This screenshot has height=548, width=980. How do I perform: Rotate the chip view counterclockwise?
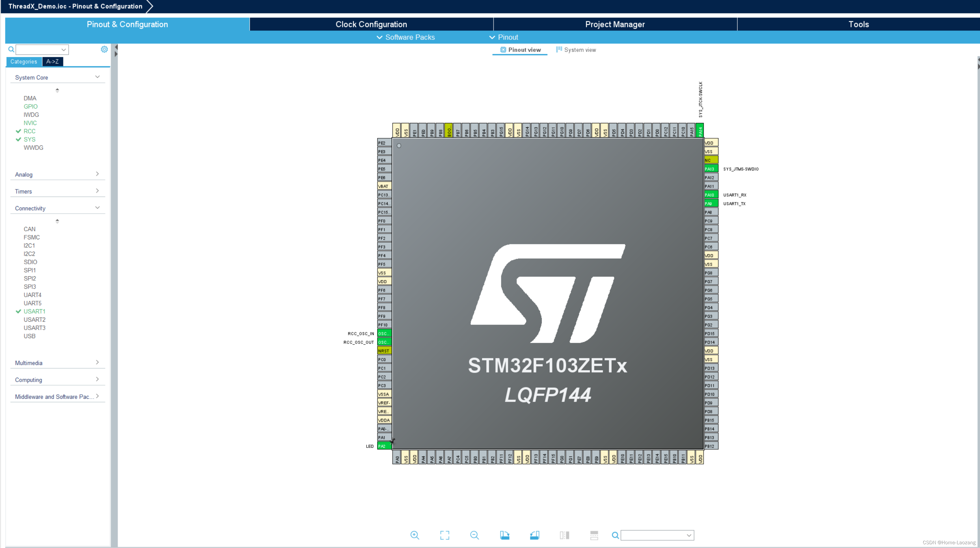[x=534, y=535]
